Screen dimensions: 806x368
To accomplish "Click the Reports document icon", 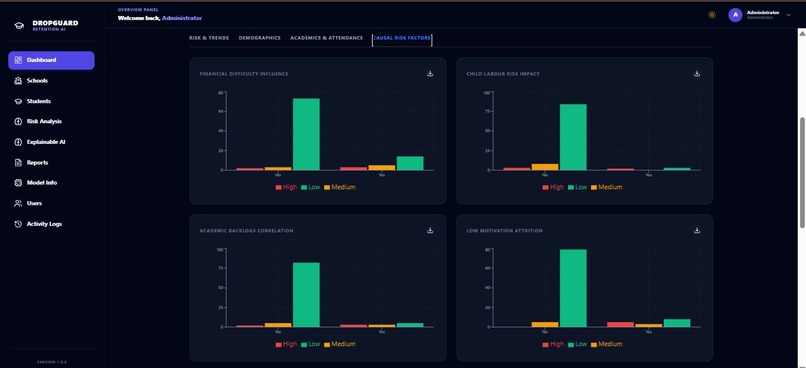I will point(18,162).
